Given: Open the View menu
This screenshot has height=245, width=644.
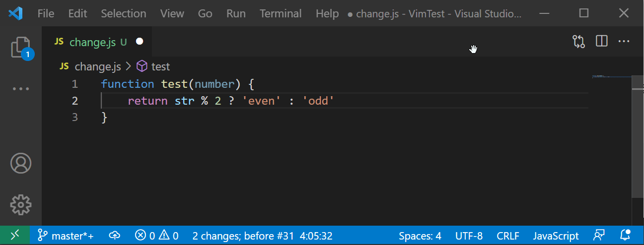Looking at the screenshot, I should pyautogui.click(x=172, y=13).
